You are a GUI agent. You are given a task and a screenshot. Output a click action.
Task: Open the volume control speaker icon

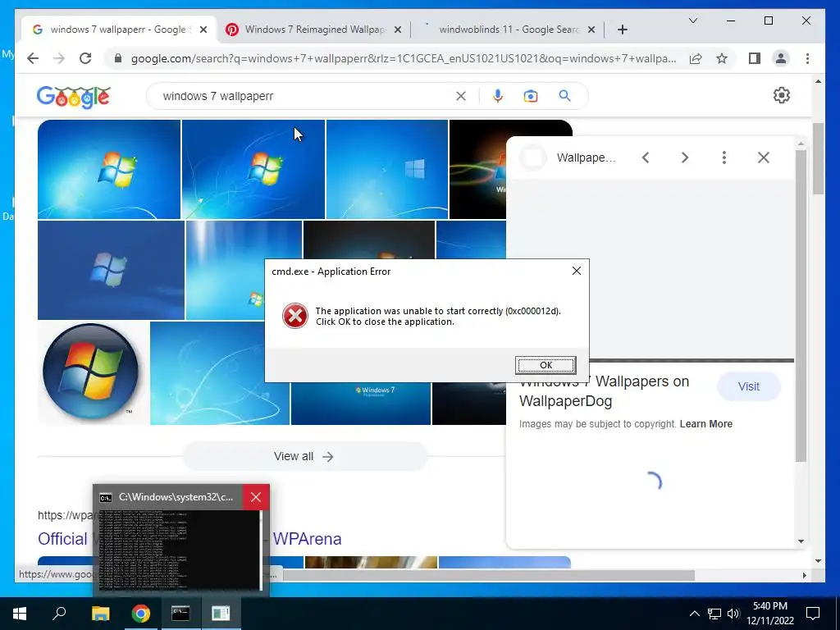733,614
